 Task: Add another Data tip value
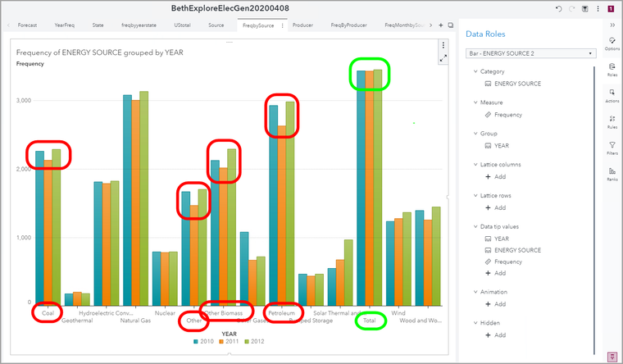[495, 273]
